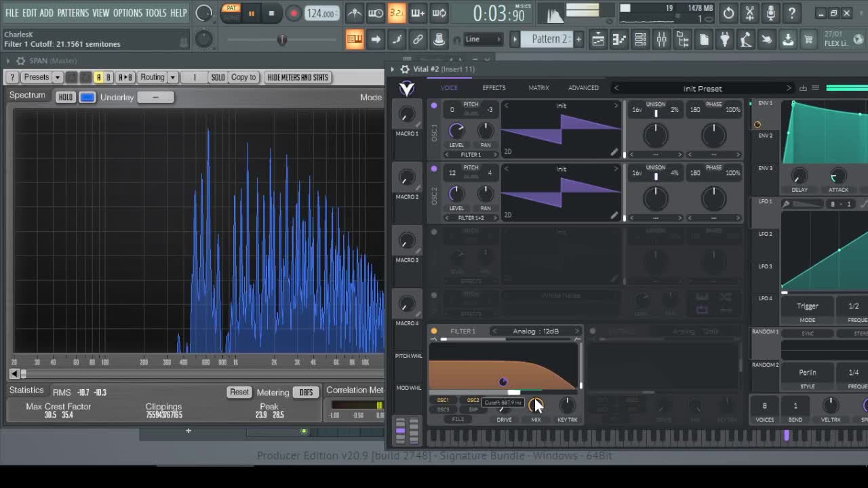Open OSC 1 FILTER 1 routing selector
868x488 pixels.
pyautogui.click(x=471, y=155)
